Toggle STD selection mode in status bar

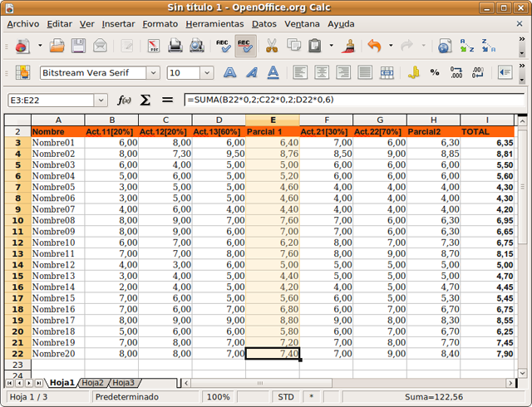coord(286,397)
